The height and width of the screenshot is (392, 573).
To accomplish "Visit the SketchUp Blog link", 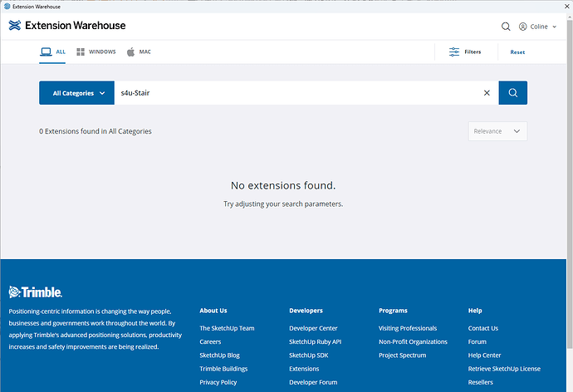I will point(219,355).
